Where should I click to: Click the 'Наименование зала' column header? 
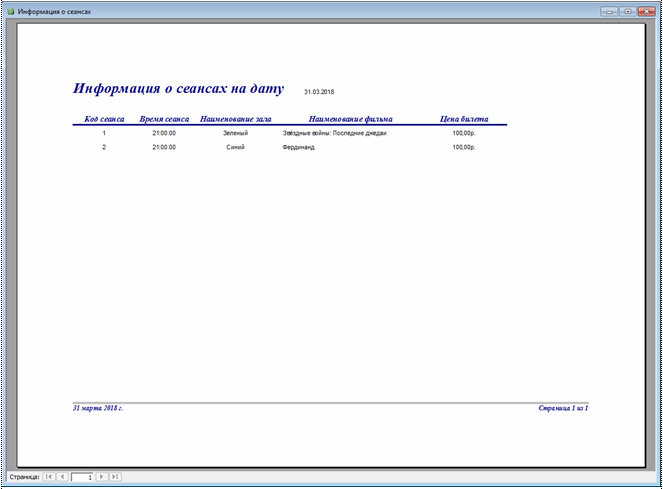click(x=236, y=119)
